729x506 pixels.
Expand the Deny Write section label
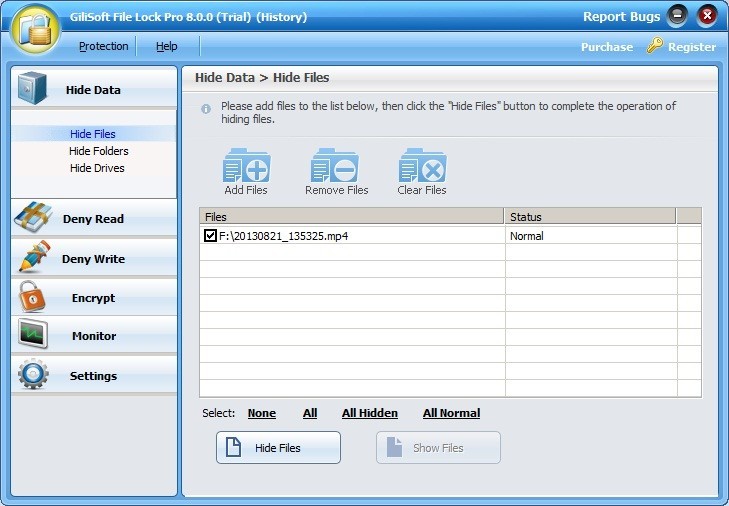pos(93,259)
